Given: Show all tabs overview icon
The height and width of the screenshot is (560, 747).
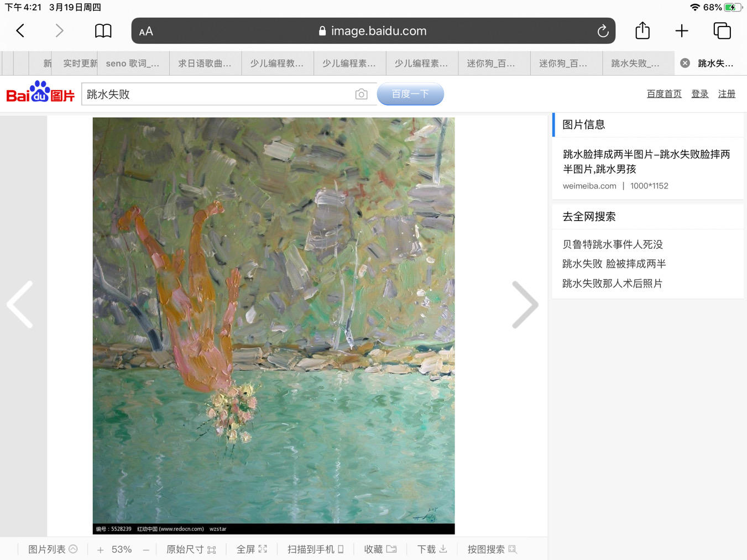Looking at the screenshot, I should pos(722,31).
